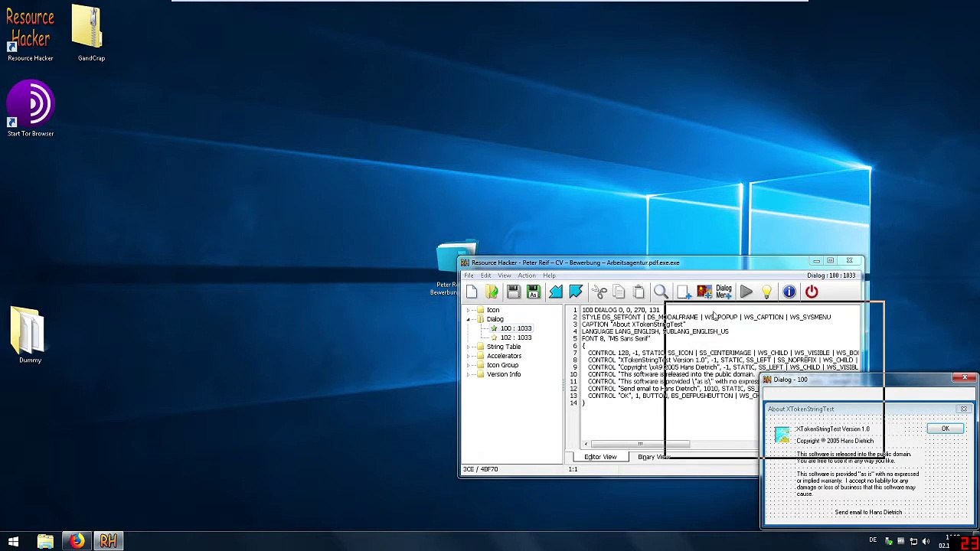Image resolution: width=980 pixels, height=551 pixels.
Task: Click the Copy pages icon
Action: coord(619,292)
